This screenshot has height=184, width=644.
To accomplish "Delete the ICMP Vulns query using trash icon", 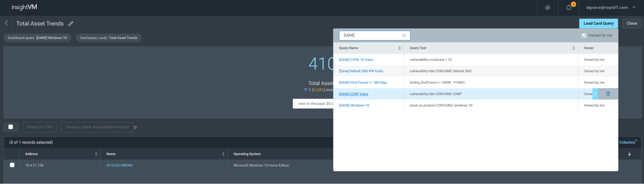I will pyautogui.click(x=608, y=94).
